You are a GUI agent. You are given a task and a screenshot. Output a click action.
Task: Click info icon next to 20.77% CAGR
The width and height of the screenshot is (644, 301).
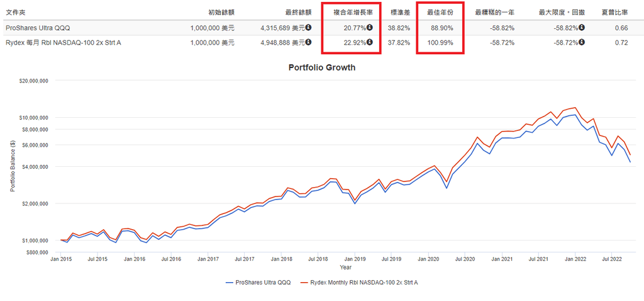point(370,28)
